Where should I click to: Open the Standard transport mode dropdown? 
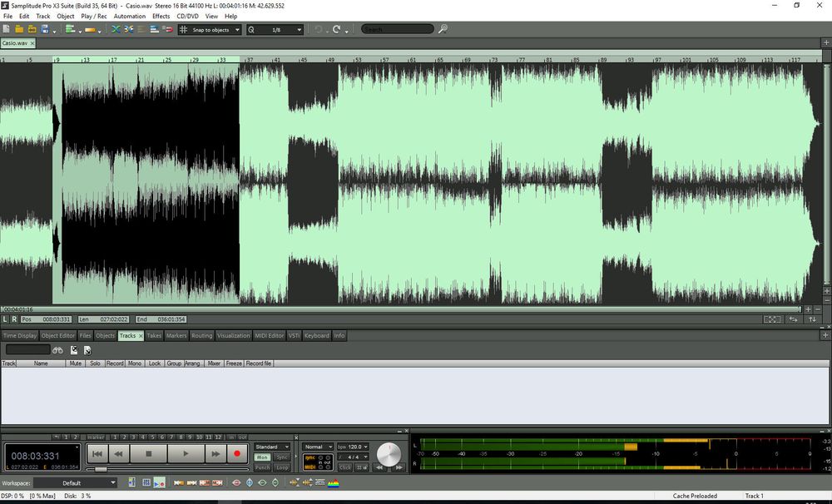pos(270,447)
